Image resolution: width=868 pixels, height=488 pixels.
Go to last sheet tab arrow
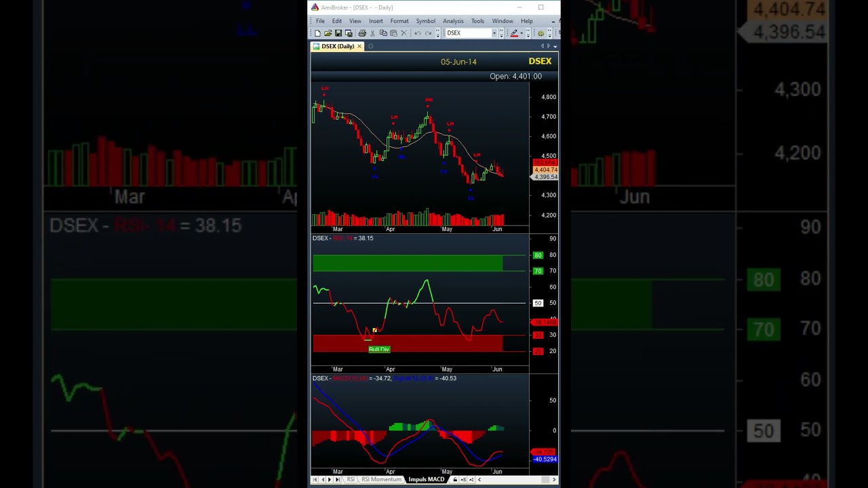[x=338, y=479]
